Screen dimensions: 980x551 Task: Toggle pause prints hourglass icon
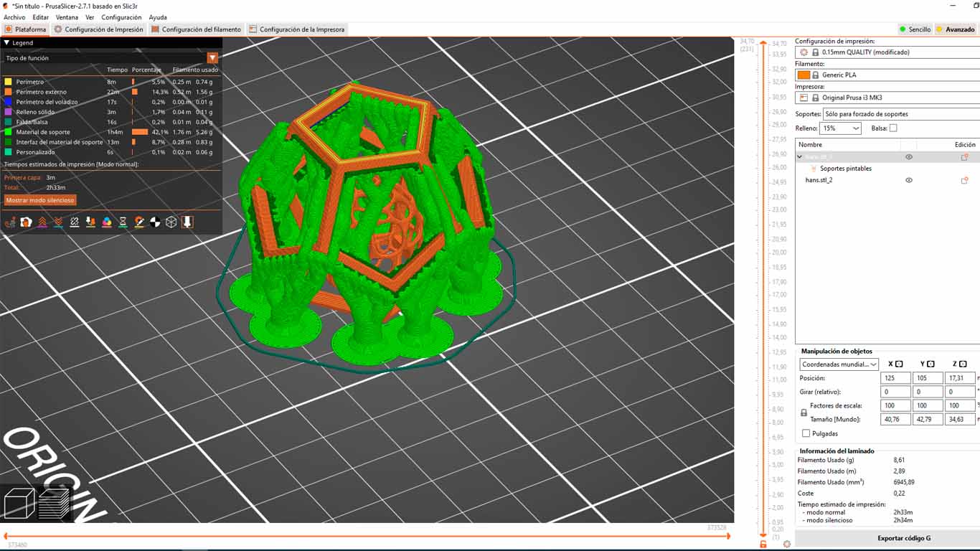(x=123, y=222)
